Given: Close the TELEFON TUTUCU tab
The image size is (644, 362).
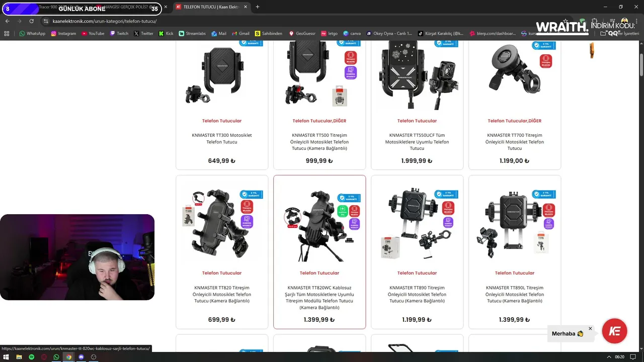Looking at the screenshot, I should pyautogui.click(x=245, y=7).
